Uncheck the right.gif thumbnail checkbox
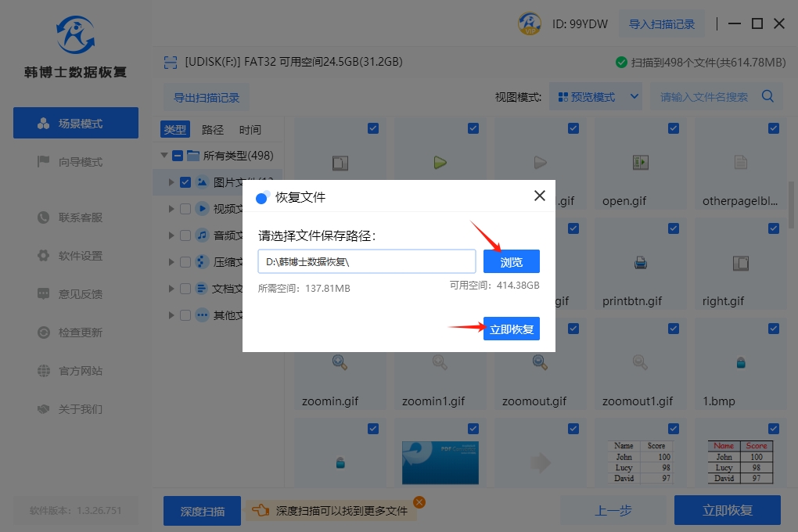The image size is (798, 532). point(773,228)
